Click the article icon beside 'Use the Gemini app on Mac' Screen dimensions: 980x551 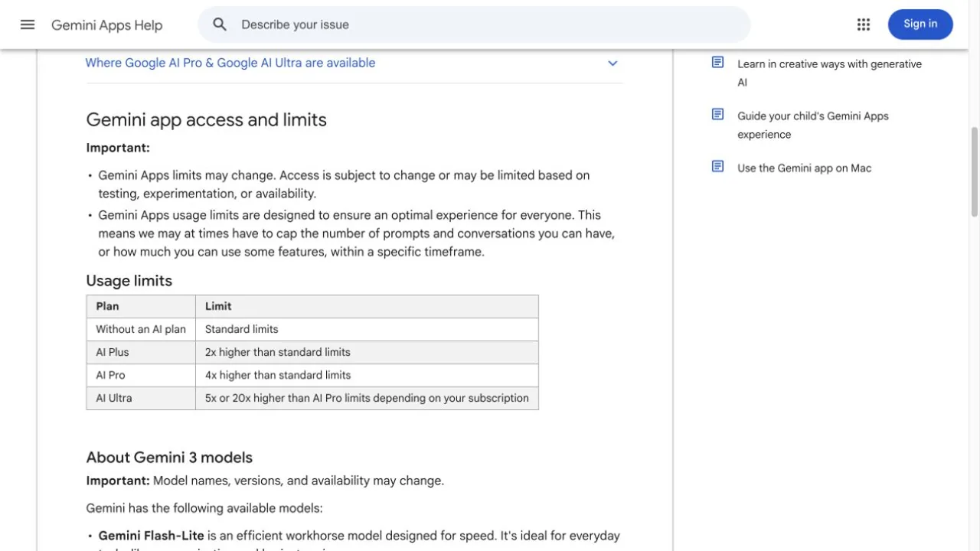tap(717, 166)
